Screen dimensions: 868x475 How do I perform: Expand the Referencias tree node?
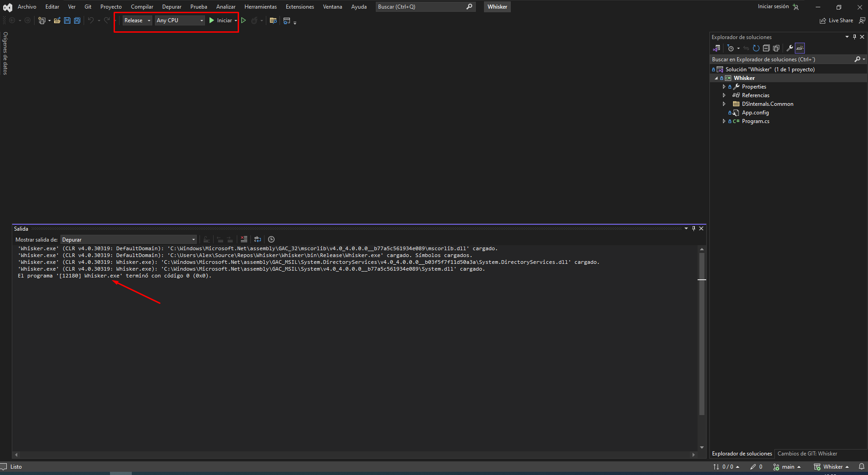[x=724, y=95]
